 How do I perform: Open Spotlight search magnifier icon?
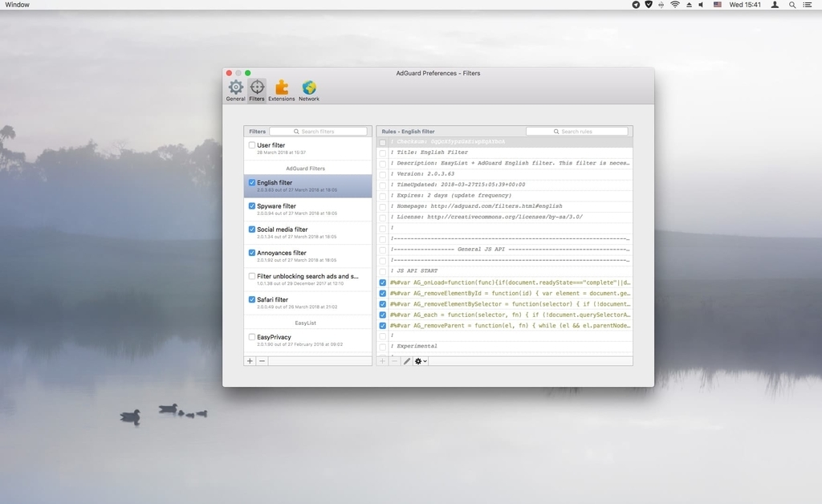point(792,5)
